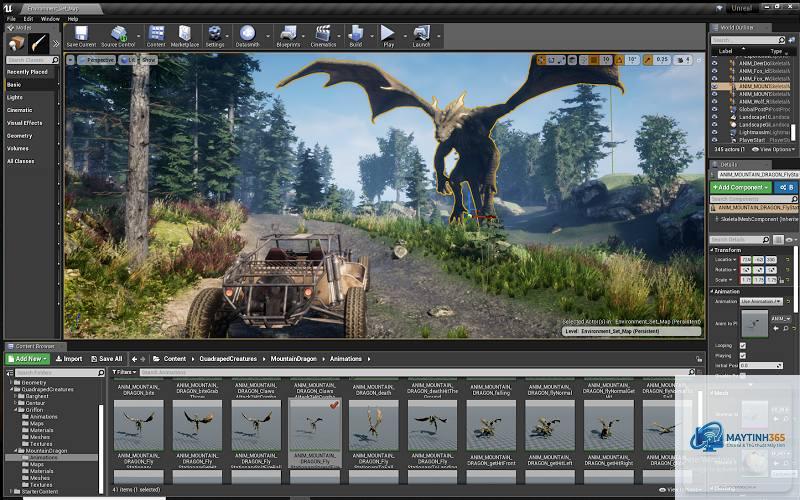Image resolution: width=800 pixels, height=500 pixels.
Task: Toggle scale snapping icon in viewport
Action: [648, 60]
